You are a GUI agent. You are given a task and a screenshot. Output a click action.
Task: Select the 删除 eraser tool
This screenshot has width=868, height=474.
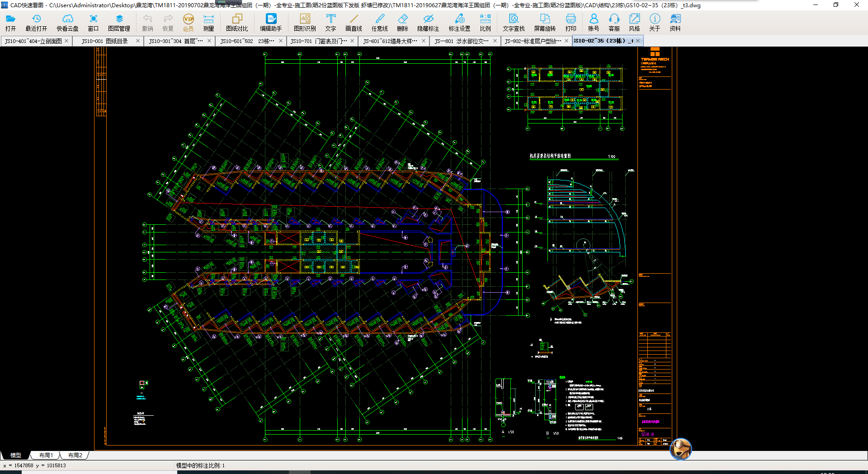(402, 23)
